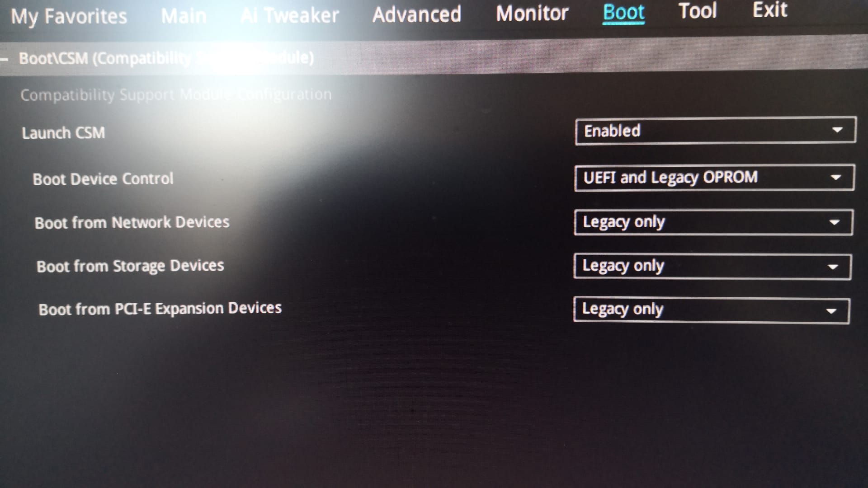Open Boot Device Control dropdown arrow
868x488 pixels.
[836, 178]
